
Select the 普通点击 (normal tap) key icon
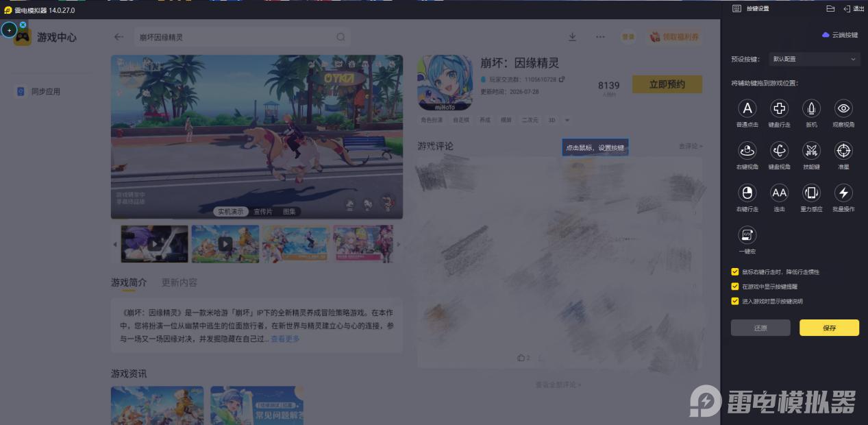point(747,108)
